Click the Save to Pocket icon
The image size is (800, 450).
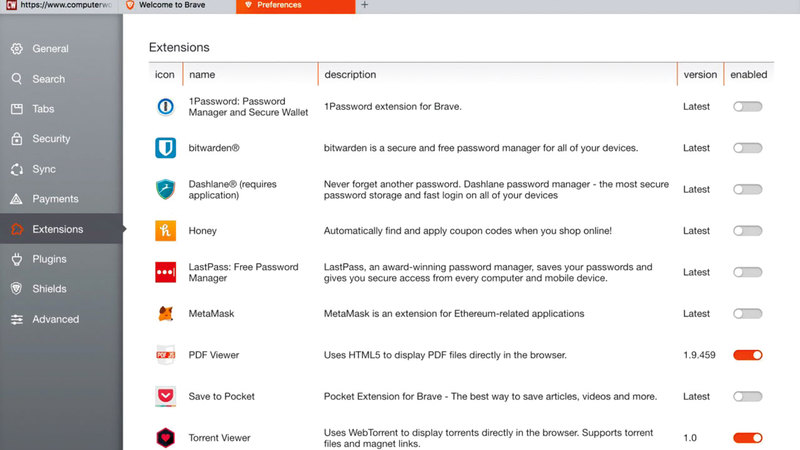[165, 396]
